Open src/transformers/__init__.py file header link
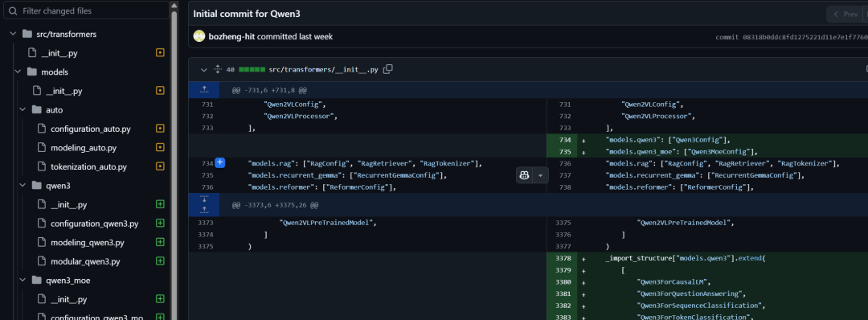 [x=323, y=70]
